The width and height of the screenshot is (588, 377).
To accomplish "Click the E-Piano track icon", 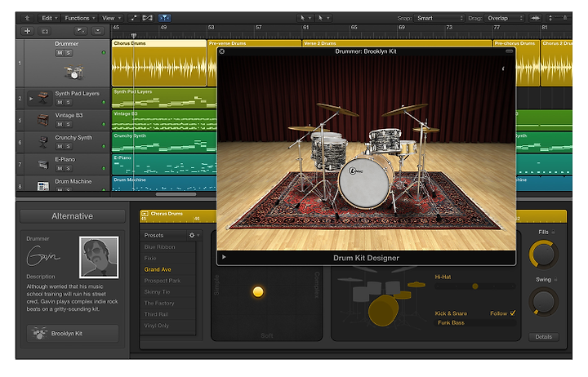I will coord(42,164).
